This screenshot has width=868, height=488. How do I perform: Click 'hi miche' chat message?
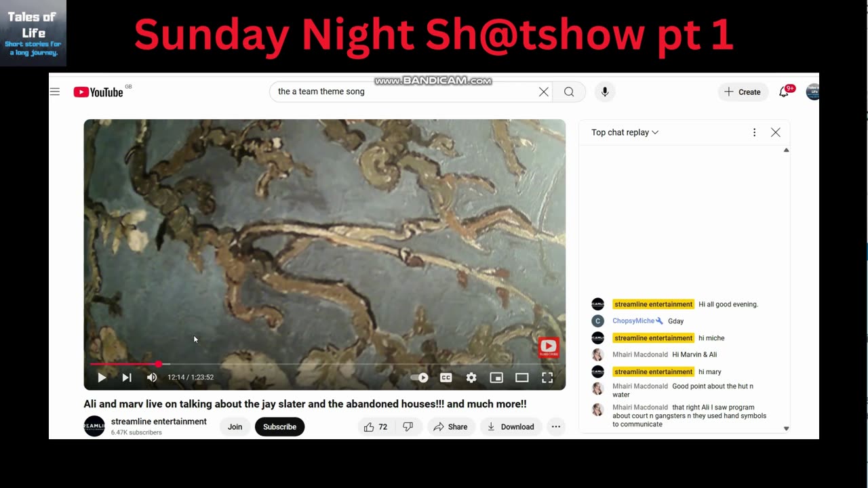tap(711, 338)
